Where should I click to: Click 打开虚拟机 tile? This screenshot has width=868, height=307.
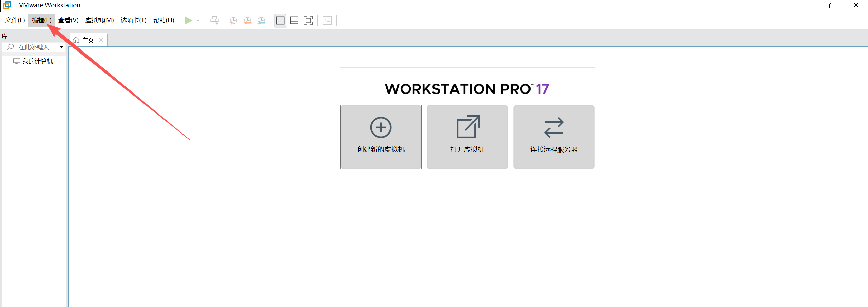pyautogui.click(x=467, y=137)
